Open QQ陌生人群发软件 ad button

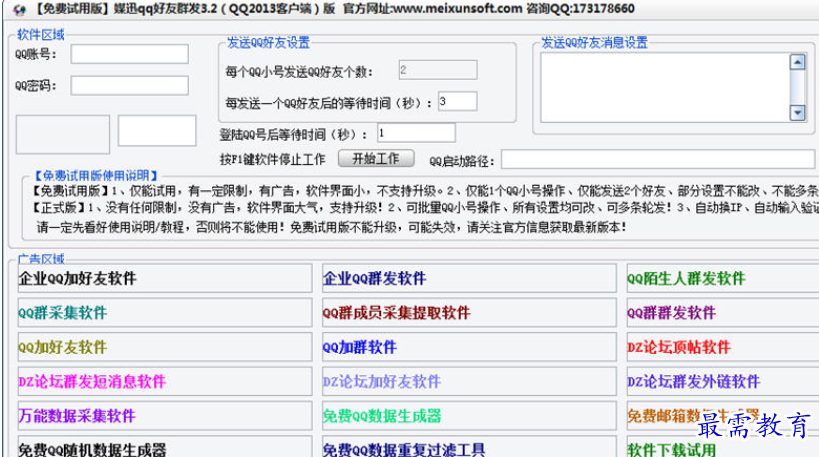[x=723, y=278]
